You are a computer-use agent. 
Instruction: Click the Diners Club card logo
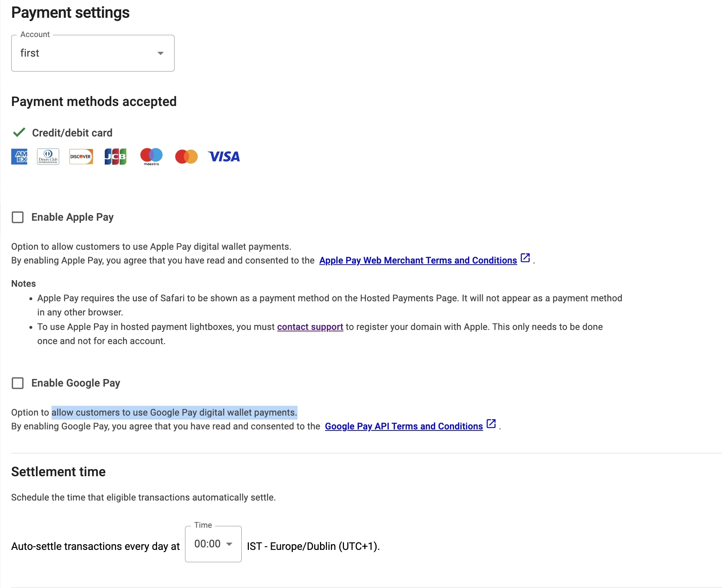click(x=48, y=157)
